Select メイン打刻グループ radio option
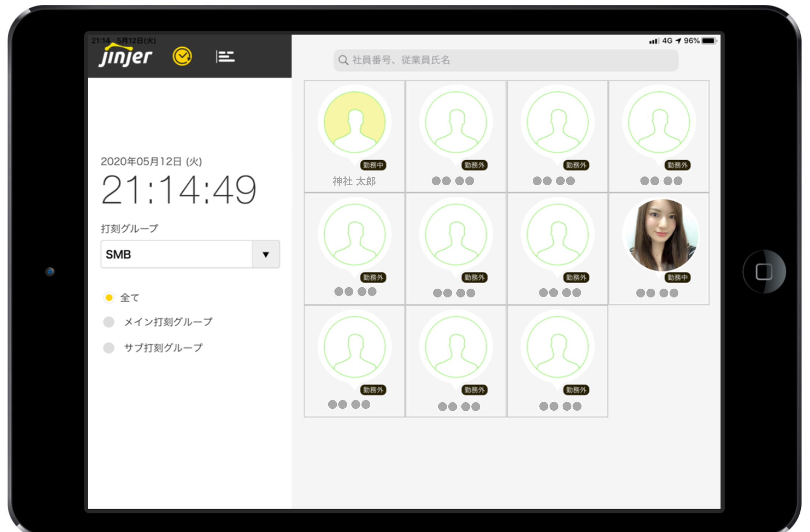The image size is (810, 532). click(109, 322)
